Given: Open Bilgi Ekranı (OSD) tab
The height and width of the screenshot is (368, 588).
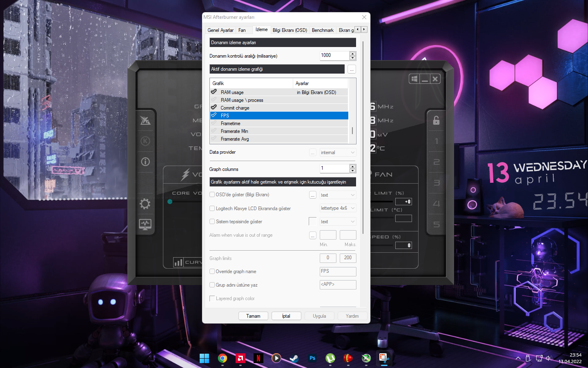Looking at the screenshot, I should click(290, 30).
